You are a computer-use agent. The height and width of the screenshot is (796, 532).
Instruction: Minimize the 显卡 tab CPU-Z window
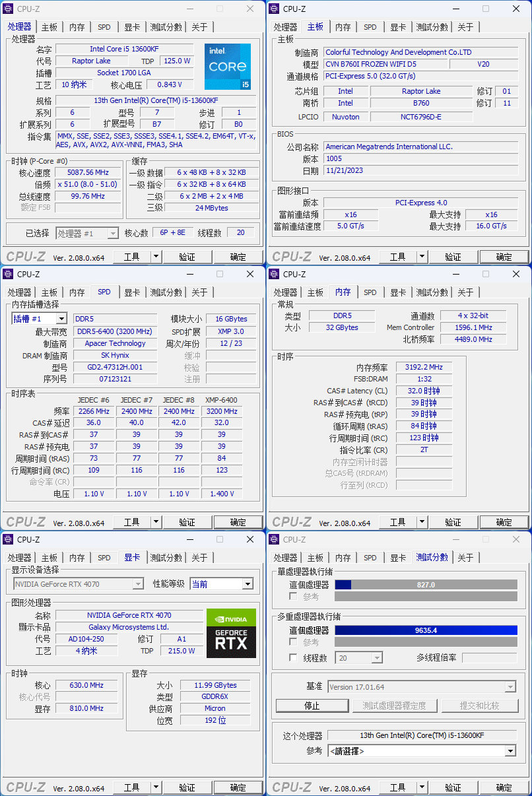coord(189,540)
